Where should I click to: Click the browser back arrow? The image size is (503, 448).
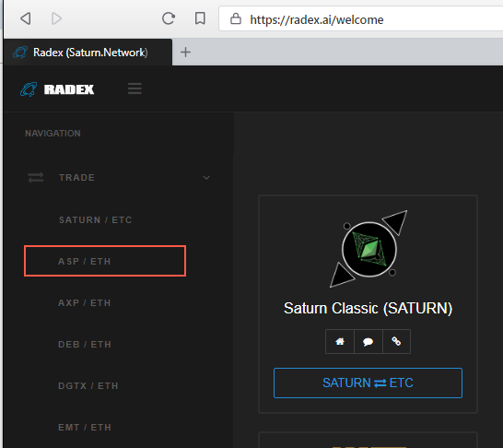(26, 18)
